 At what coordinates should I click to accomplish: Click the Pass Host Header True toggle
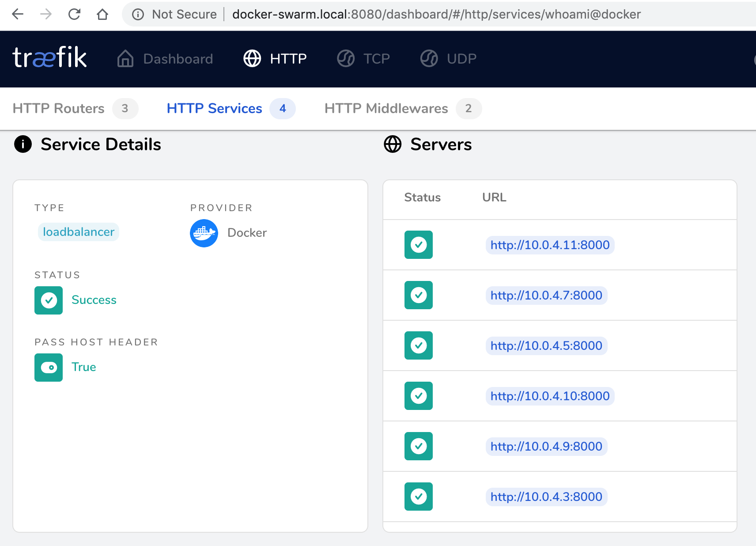pyautogui.click(x=48, y=367)
